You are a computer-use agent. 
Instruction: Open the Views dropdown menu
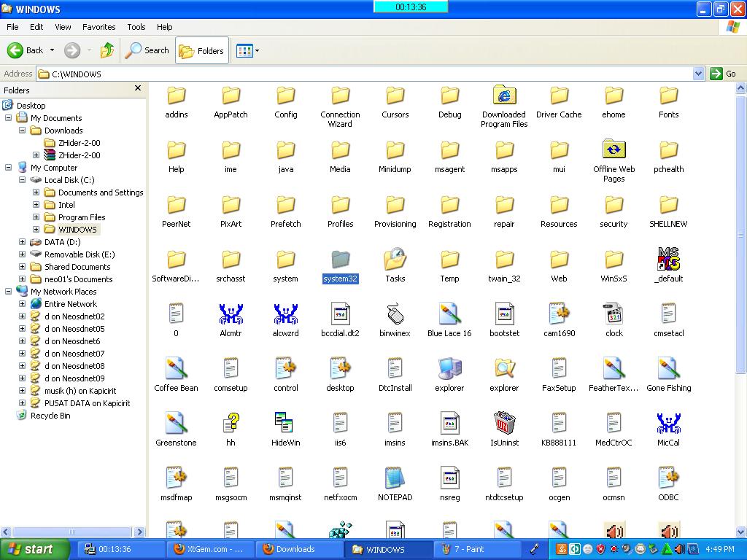point(248,50)
